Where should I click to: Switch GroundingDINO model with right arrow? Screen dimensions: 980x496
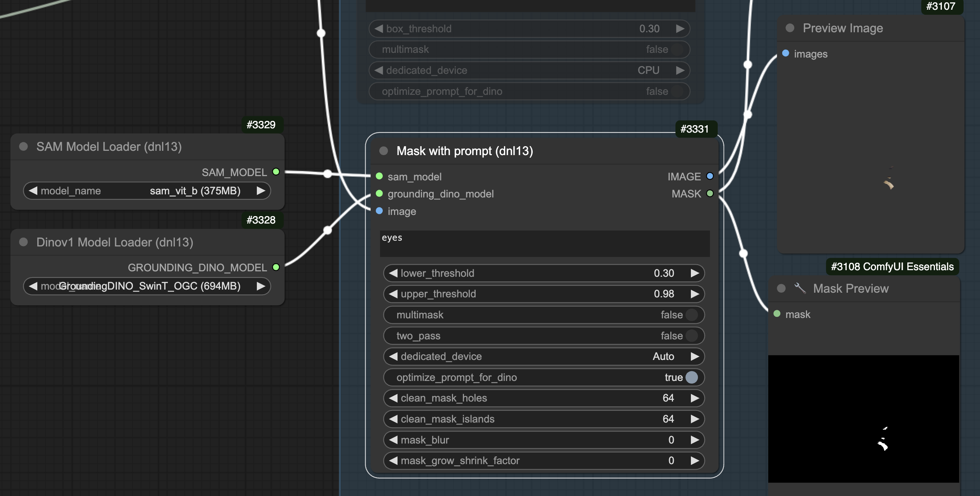[x=260, y=286]
